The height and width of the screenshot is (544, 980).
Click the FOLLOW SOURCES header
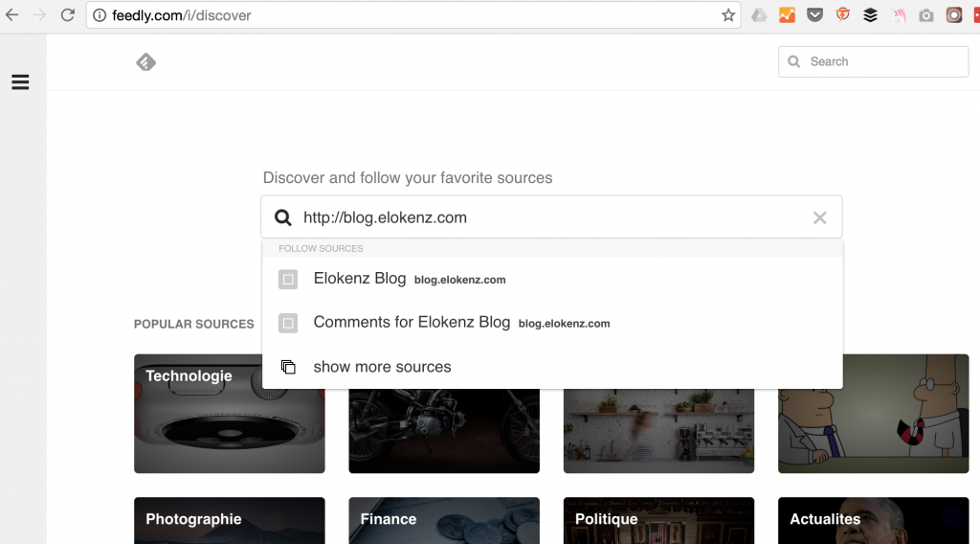pyautogui.click(x=321, y=248)
